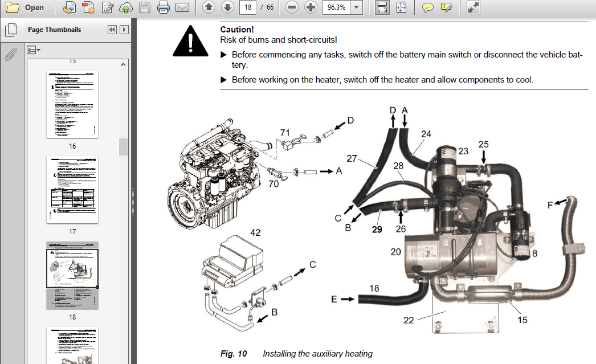
Task: Click the page number field showing 18
Action: click(248, 7)
